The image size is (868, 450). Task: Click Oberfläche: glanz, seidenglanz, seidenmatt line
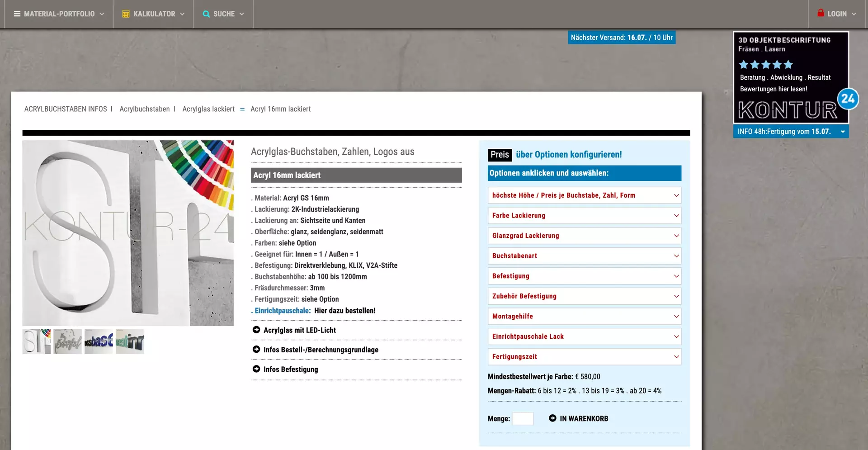[x=317, y=232]
